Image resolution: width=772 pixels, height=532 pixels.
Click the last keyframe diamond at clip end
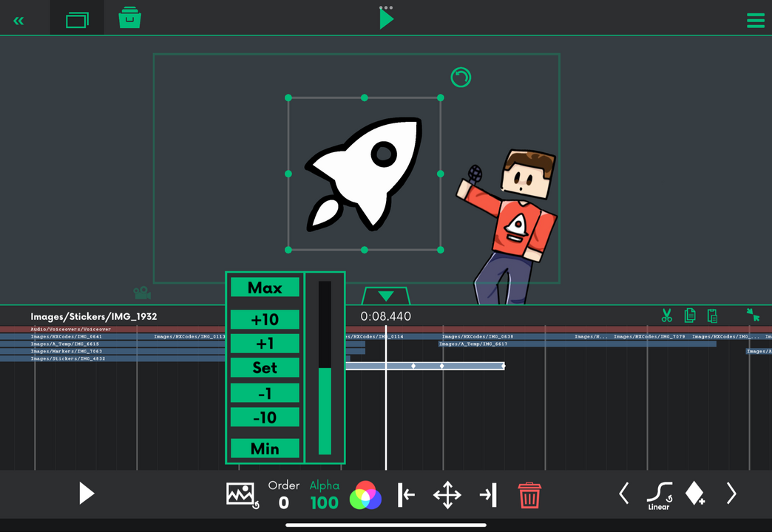[503, 366]
